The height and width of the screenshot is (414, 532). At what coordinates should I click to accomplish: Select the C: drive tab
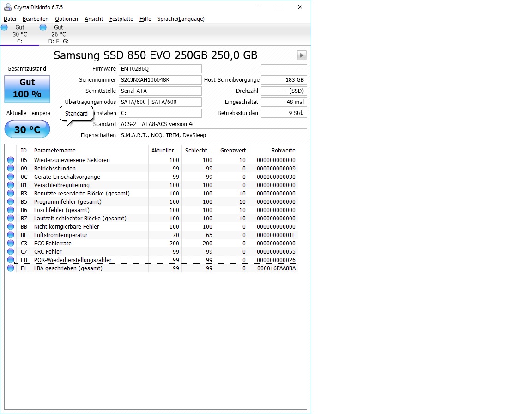click(20, 34)
